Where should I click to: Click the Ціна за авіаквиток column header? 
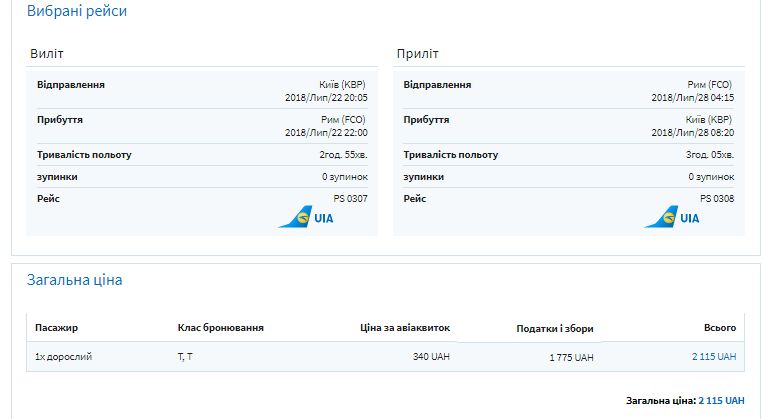[x=405, y=328]
